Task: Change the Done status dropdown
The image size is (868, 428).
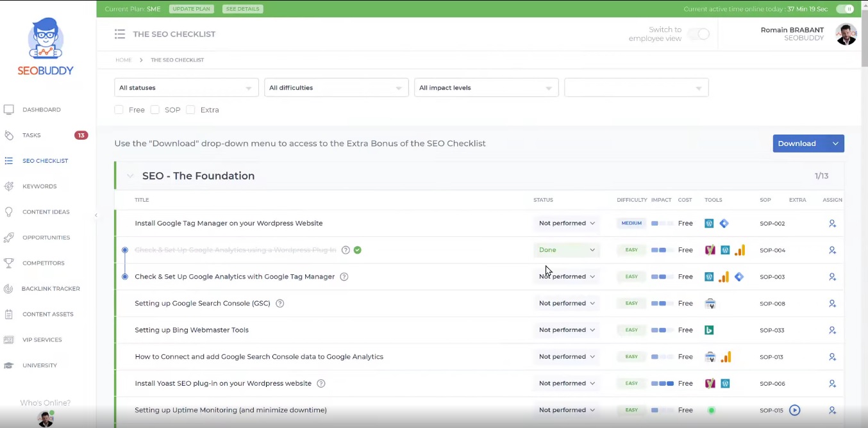Action: click(567, 250)
